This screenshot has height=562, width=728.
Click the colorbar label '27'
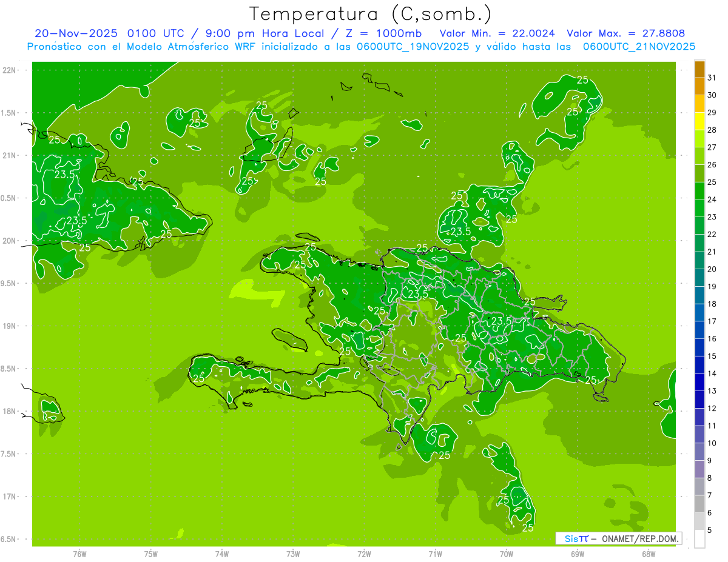pyautogui.click(x=712, y=147)
